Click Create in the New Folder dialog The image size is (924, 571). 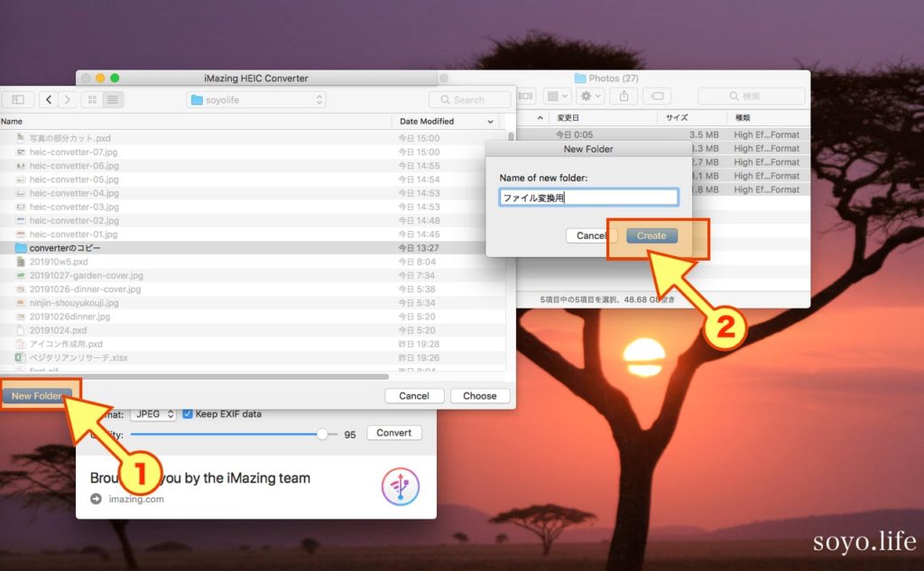(651, 235)
